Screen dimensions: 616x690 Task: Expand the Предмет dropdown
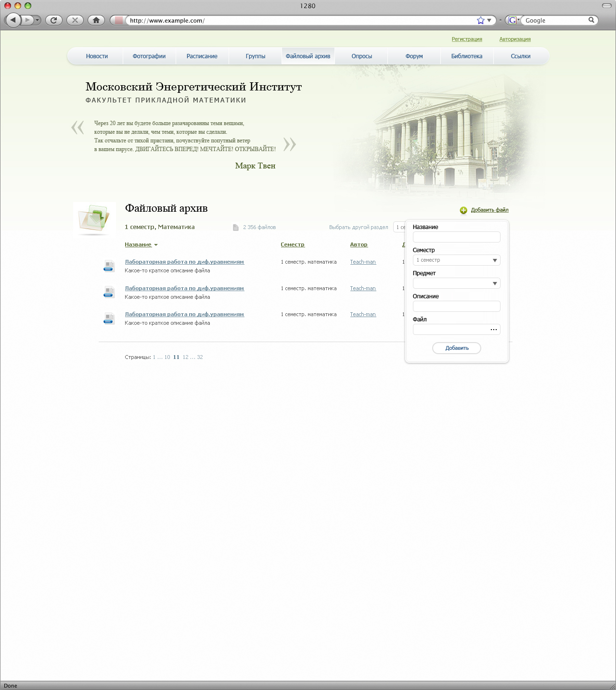point(457,283)
